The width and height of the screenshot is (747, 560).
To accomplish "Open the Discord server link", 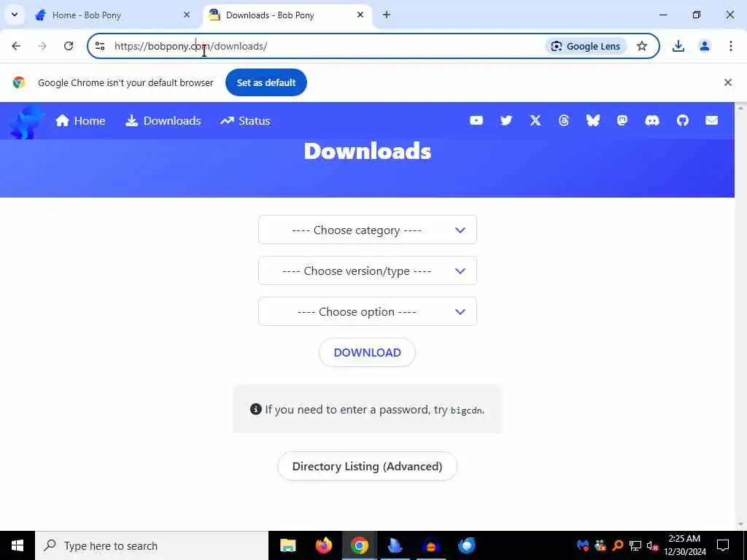I will [652, 120].
